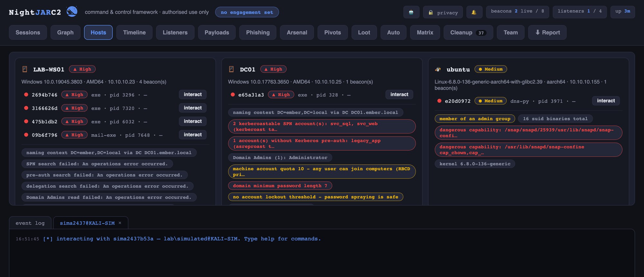
Task: Click the bell notifications icon
Action: coord(474,12)
